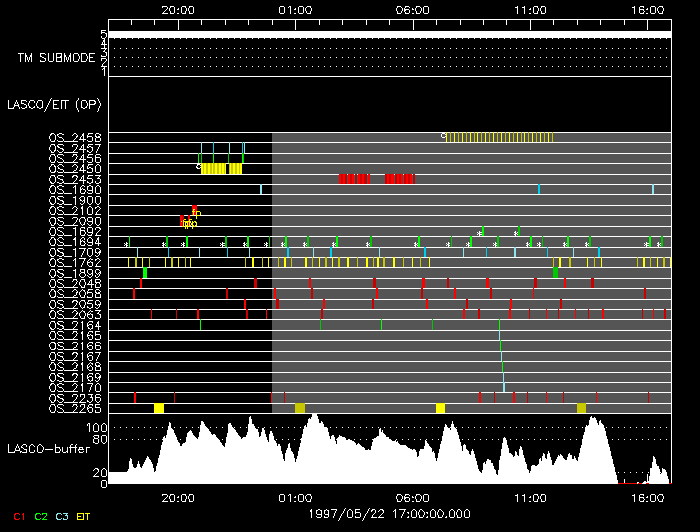
Task: Click the 1997/05/22 17:00:00.000 date label
Action: (x=389, y=513)
